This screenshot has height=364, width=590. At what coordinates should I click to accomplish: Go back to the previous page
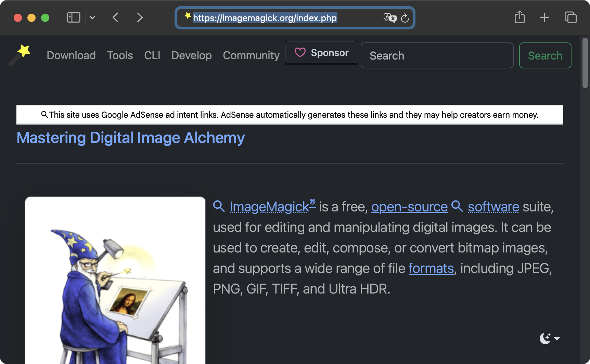coord(116,17)
